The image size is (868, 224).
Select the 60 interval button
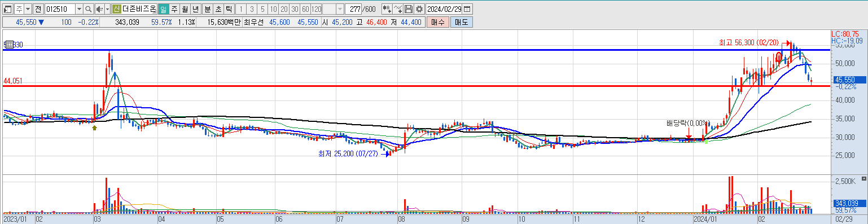click(305, 9)
